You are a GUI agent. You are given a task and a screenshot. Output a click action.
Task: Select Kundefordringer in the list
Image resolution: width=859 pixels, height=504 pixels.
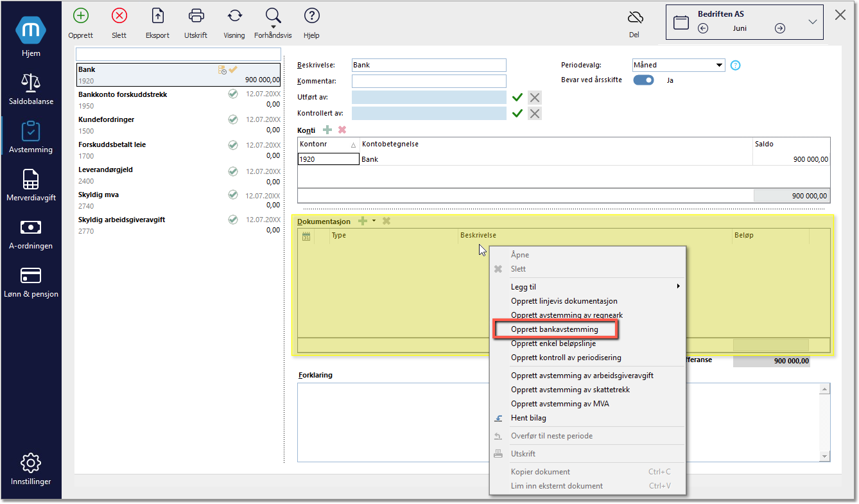click(178, 125)
